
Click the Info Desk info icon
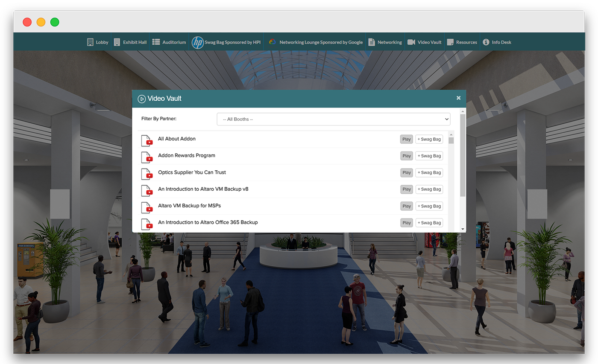(486, 42)
